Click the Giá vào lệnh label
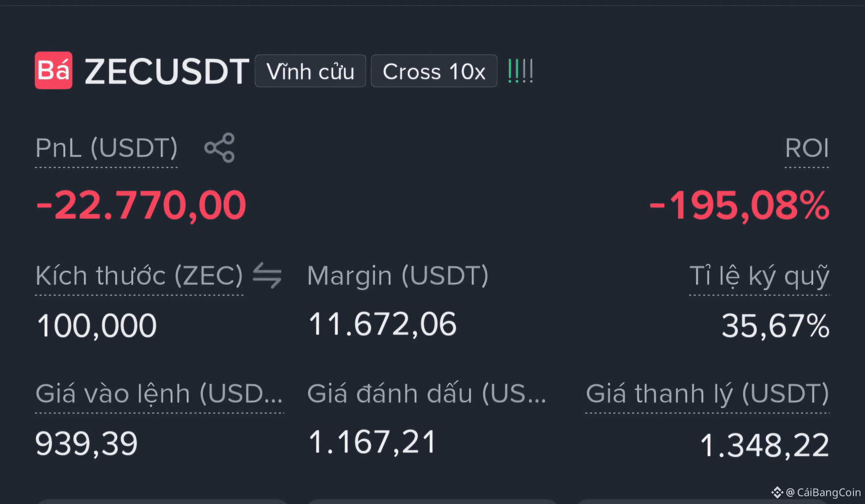The image size is (865, 504). click(x=160, y=394)
